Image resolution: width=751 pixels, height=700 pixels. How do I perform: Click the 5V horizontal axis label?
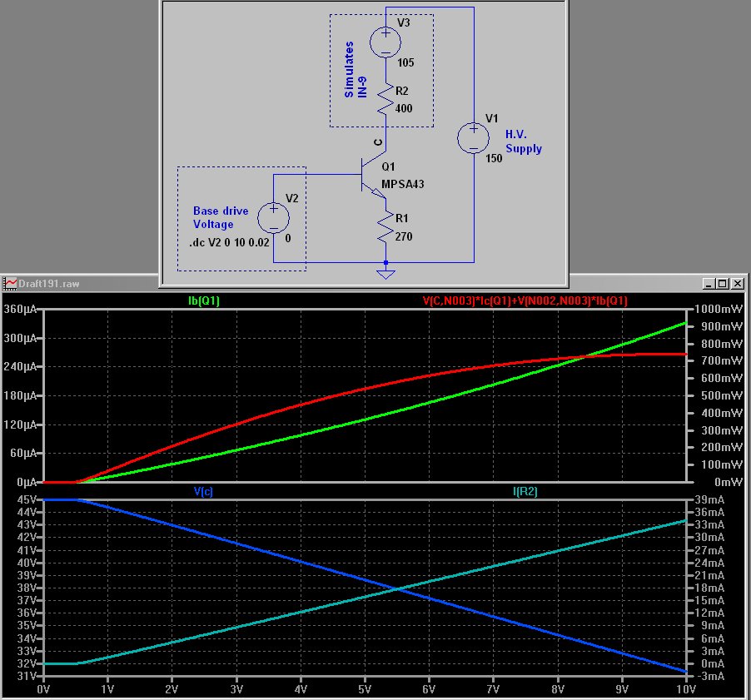click(x=365, y=689)
